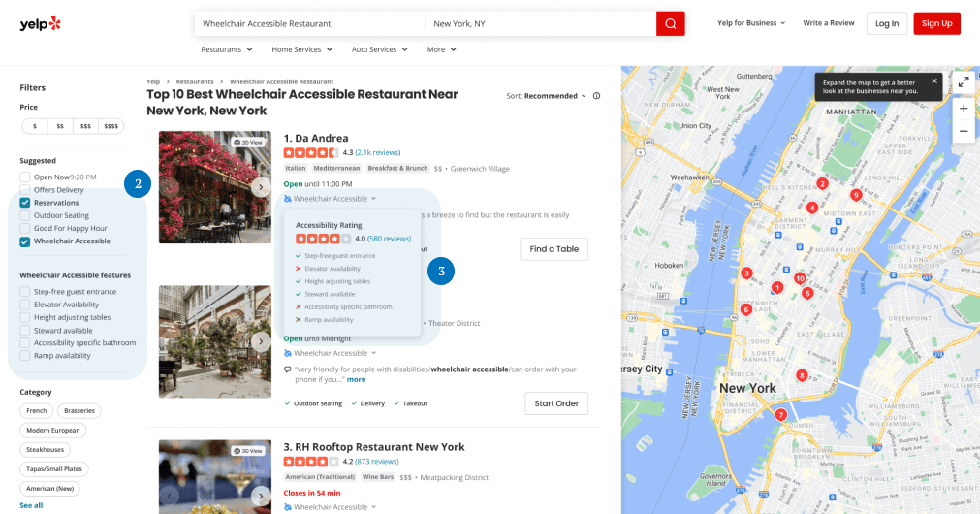Zoom in on the map
The height and width of the screenshot is (514, 980).
(964, 109)
